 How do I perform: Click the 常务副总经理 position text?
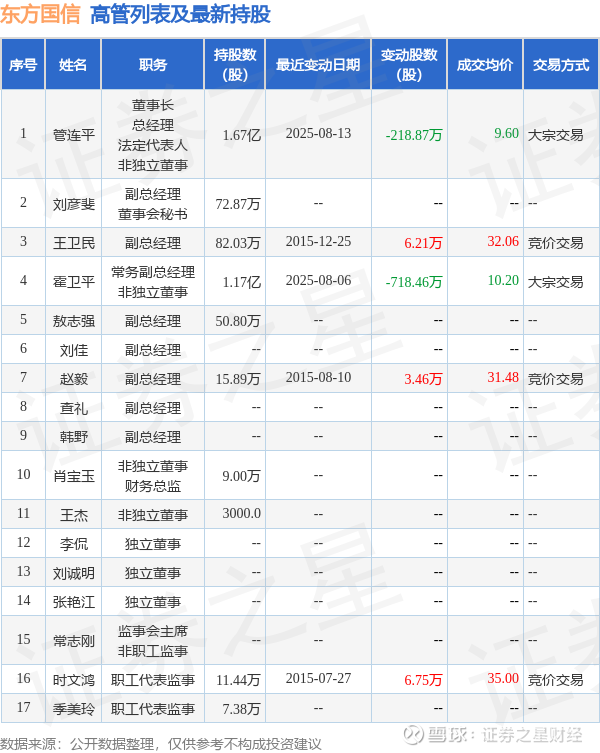[x=153, y=272]
